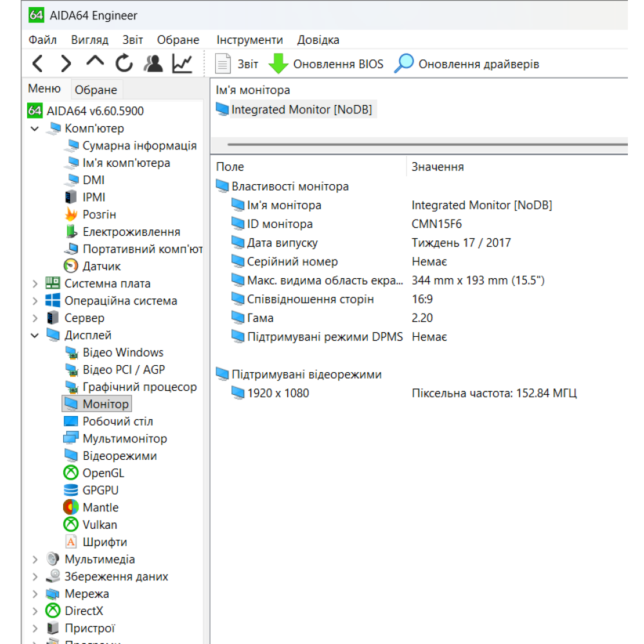Click the Значення column header
Image resolution: width=644 pixels, height=644 pixels.
click(438, 167)
